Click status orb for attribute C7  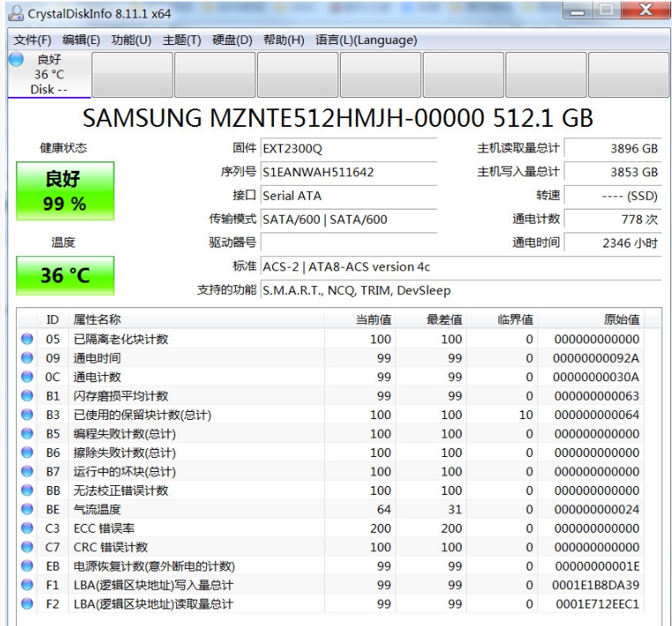(x=27, y=547)
